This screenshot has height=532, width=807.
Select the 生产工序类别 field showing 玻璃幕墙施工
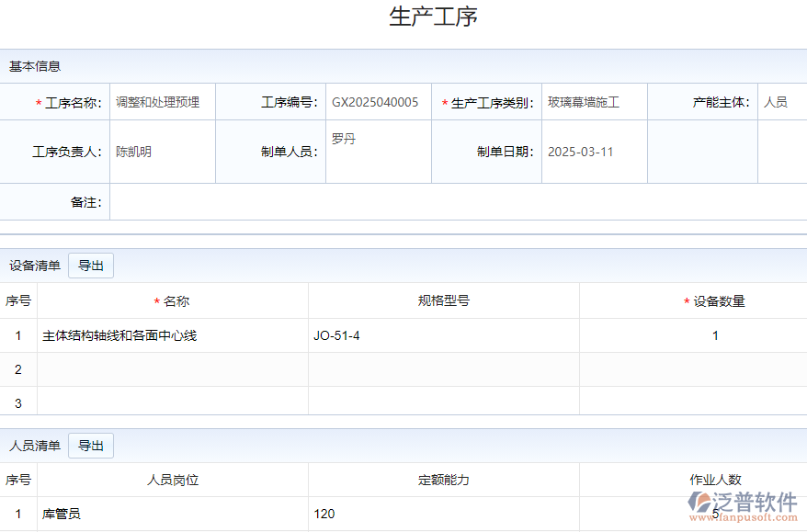pyautogui.click(x=593, y=101)
